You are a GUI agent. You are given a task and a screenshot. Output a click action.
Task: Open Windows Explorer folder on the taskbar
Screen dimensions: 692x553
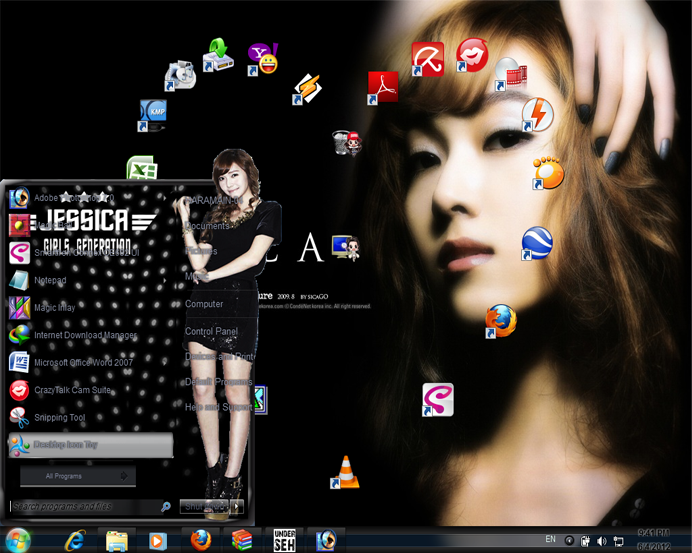click(117, 541)
